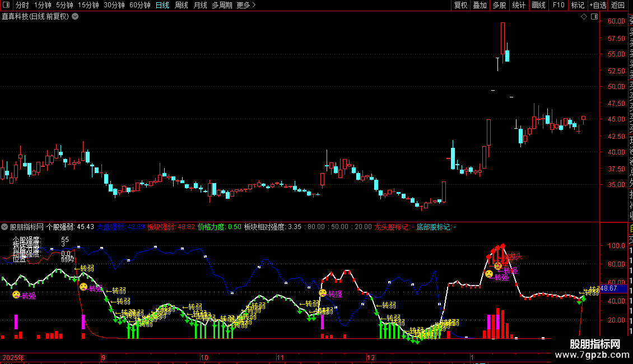The height and width of the screenshot is (364, 633).
Task: Click the month 11 time axis marker
Action: coord(280,357)
